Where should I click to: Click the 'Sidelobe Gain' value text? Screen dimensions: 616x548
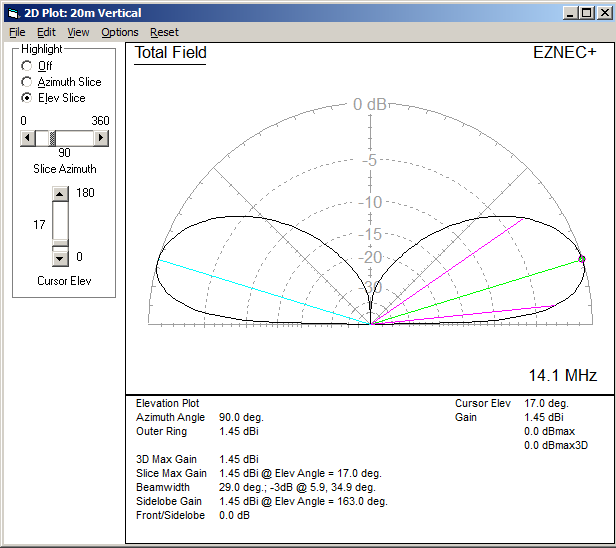point(303,501)
